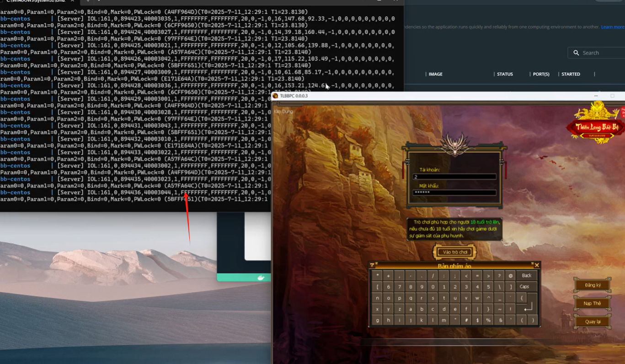Tap the 8 key on virtual keyboard
This screenshot has width=625, height=364.
coord(411,287)
